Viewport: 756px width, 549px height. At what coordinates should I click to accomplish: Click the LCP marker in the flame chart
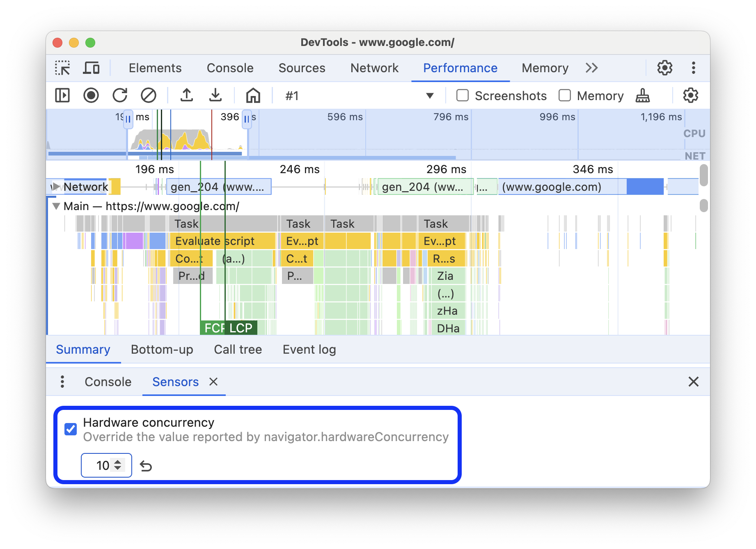point(242,327)
